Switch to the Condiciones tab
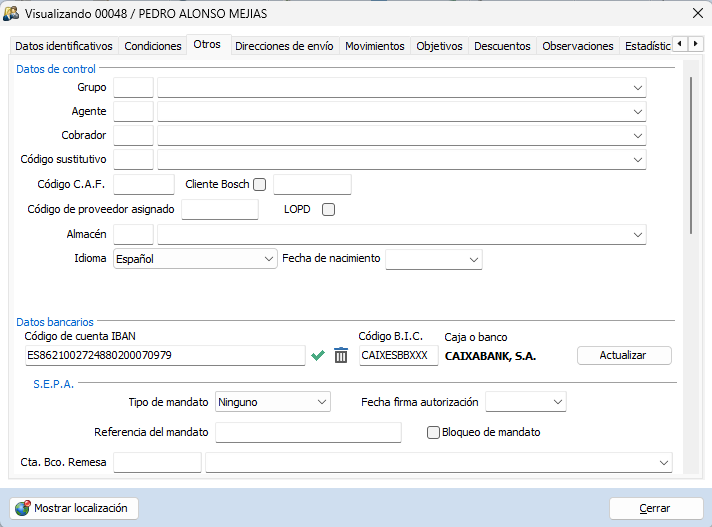 point(153,46)
